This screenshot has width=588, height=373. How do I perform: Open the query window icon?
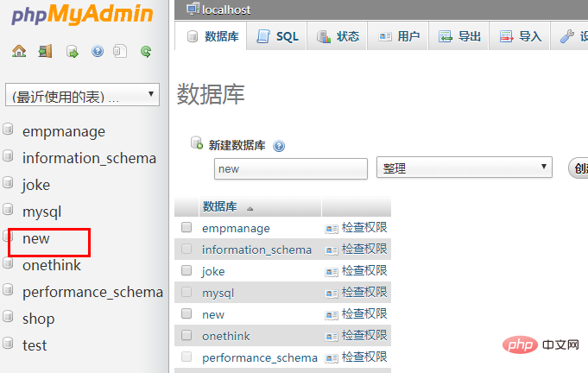coord(72,51)
